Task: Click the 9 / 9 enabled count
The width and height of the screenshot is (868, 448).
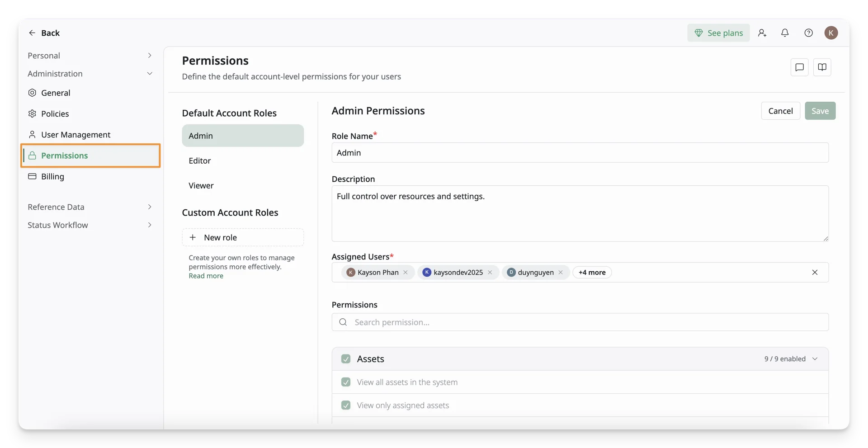Action: click(x=785, y=359)
